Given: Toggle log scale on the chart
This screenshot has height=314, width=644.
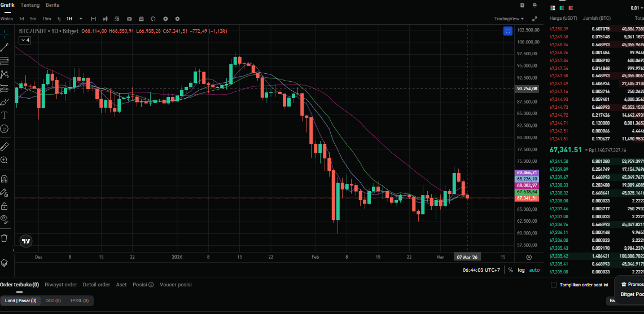Looking at the screenshot, I should click(520, 270).
